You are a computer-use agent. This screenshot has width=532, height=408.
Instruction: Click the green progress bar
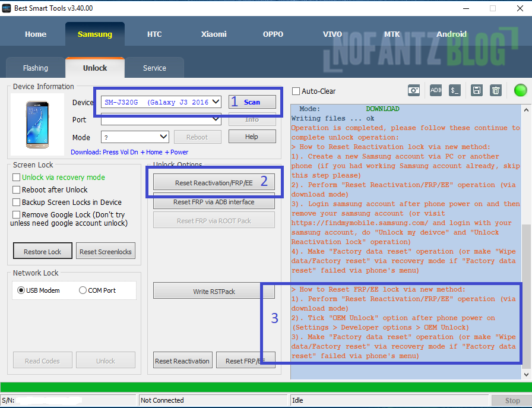266,387
